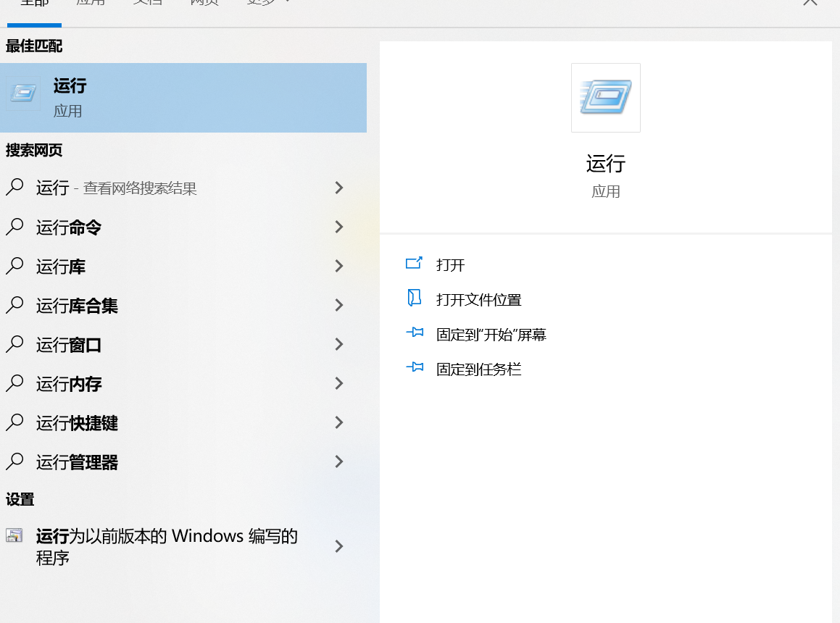Expand the arrow for 运行窗口
This screenshot has width=840, height=623.
click(338, 344)
